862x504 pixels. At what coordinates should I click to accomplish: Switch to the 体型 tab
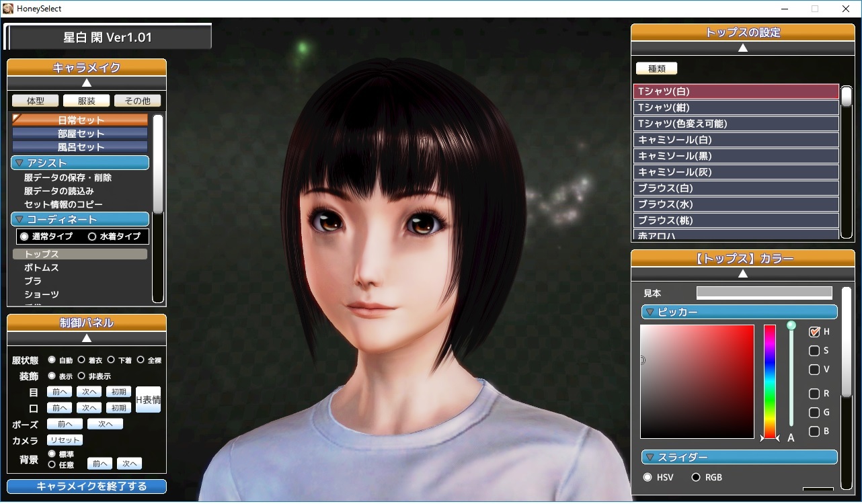[35, 101]
